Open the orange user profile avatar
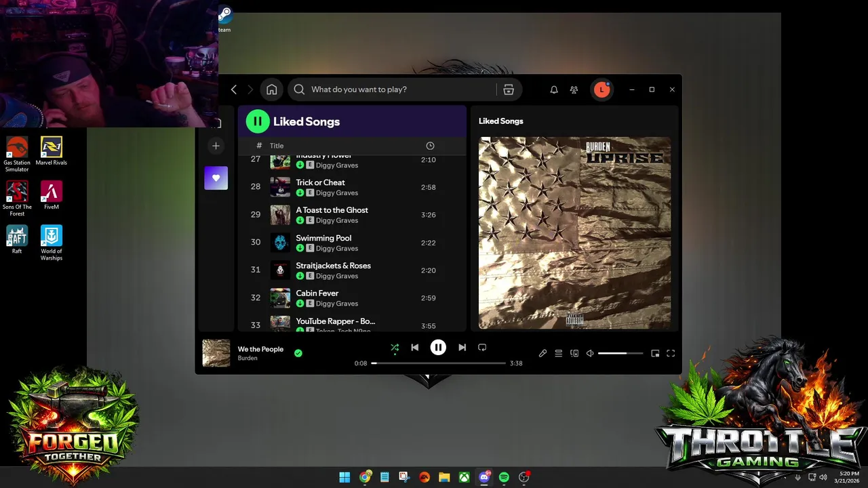868x488 pixels. (x=601, y=89)
